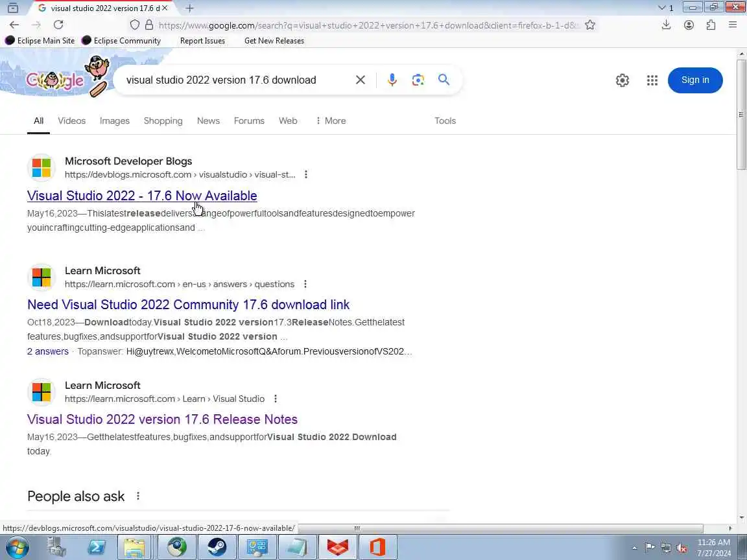The width and height of the screenshot is (747, 560).
Task: Open Google quick settings gear
Action: click(x=622, y=80)
